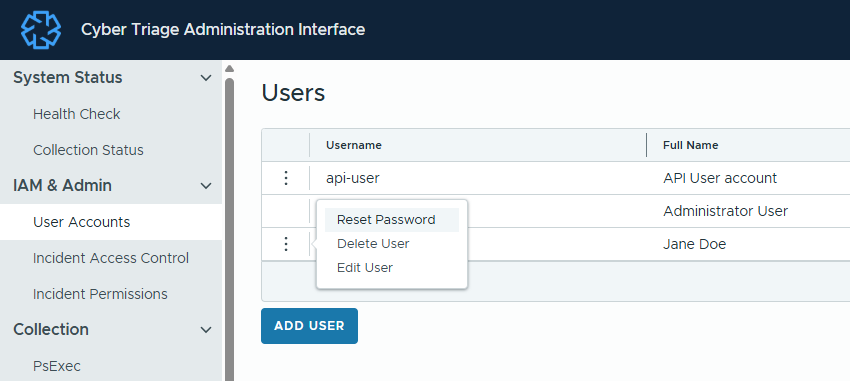Screen dimensions: 850x381
Task: Click the IAM & Admin section heading
Action: tap(62, 185)
